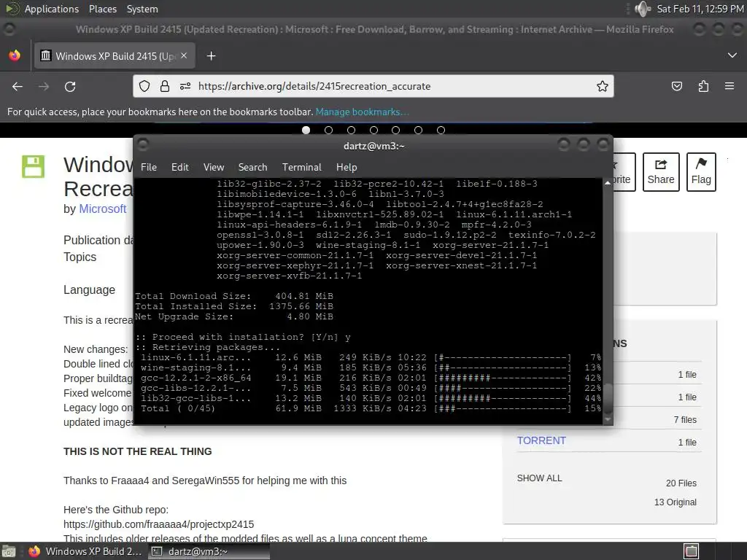747x560 pixels.
Task: Select the sixth carousel dot
Action: [418, 130]
